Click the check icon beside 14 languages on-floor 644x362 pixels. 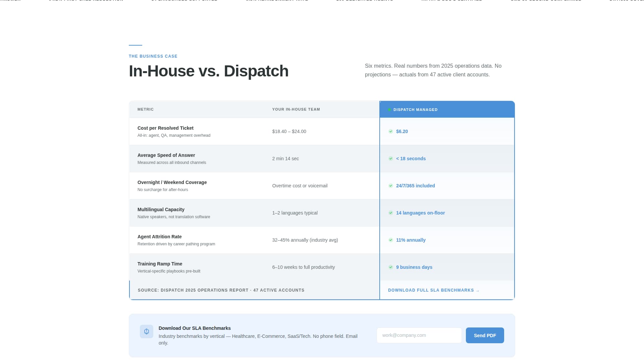coord(391,213)
